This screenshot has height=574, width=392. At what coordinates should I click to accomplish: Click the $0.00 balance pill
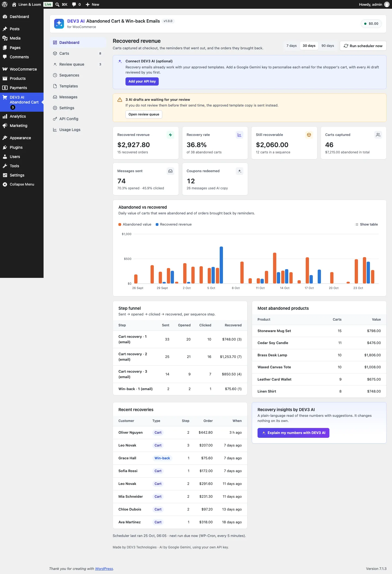[x=371, y=24]
